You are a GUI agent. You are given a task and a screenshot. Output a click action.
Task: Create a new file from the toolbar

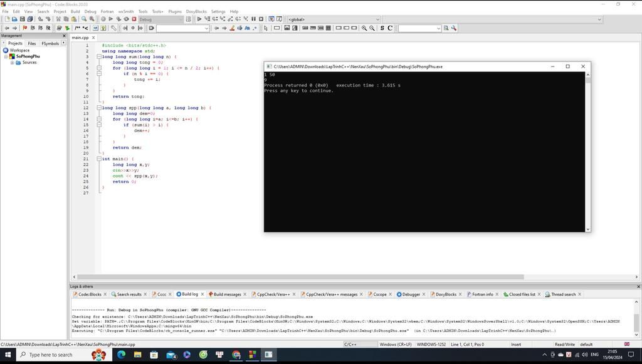click(x=7, y=19)
